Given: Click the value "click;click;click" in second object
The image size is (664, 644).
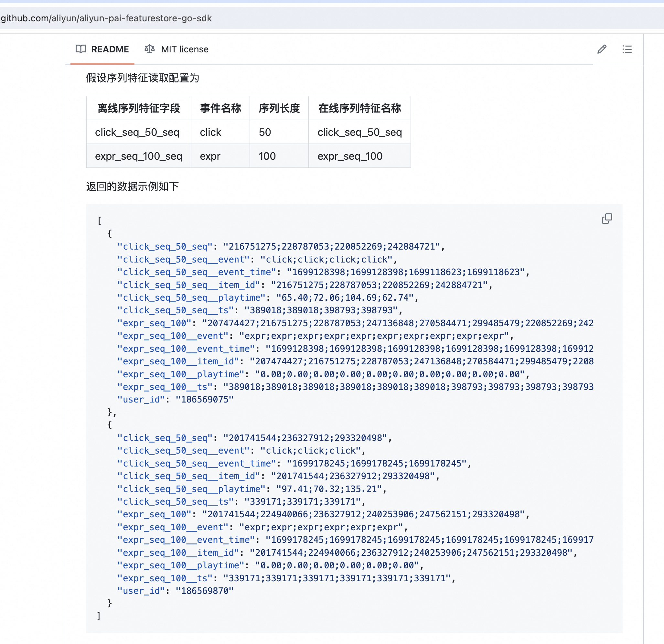Looking at the screenshot, I should coord(310,451).
